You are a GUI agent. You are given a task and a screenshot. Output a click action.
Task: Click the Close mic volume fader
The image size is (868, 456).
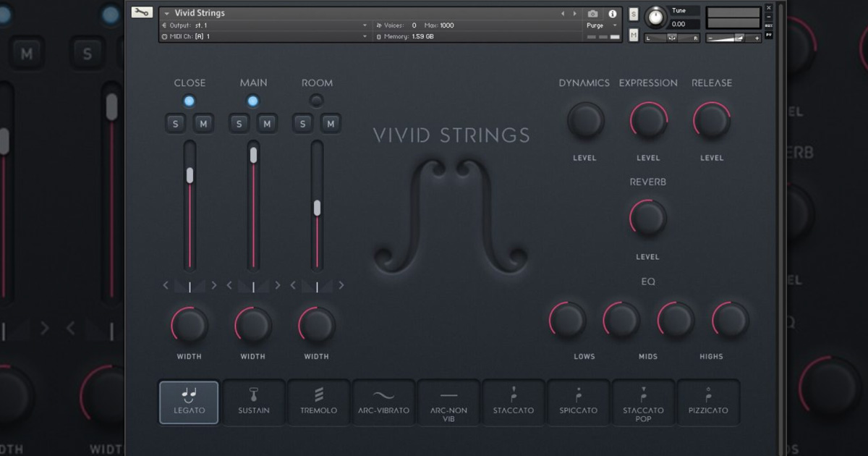click(190, 174)
